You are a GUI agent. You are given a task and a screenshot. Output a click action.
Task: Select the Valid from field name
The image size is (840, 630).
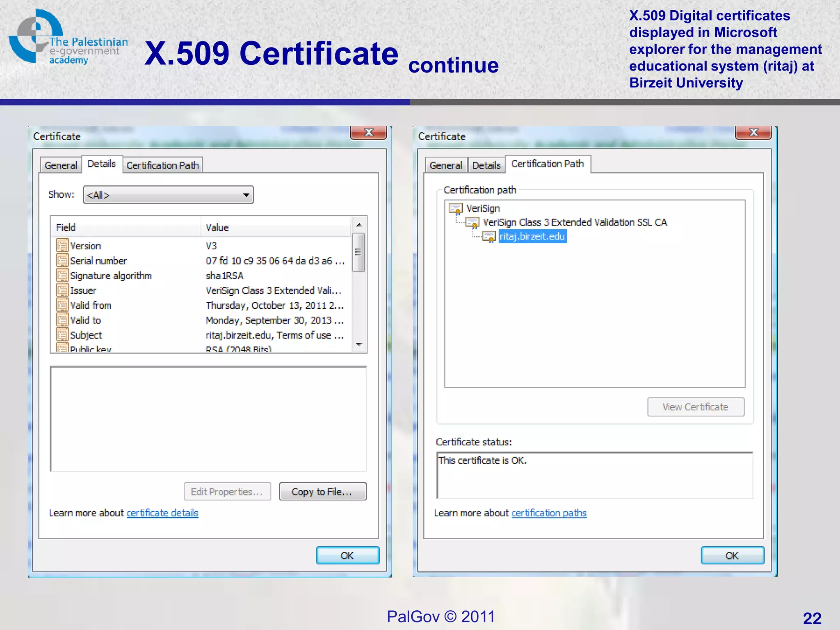tap(91, 305)
